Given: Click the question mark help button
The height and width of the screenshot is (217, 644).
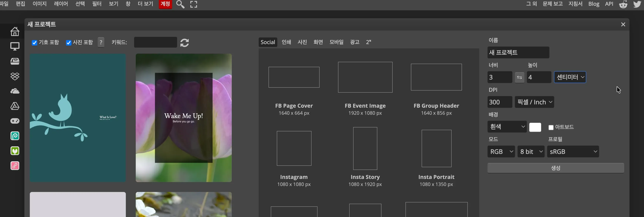Looking at the screenshot, I should click(x=101, y=42).
